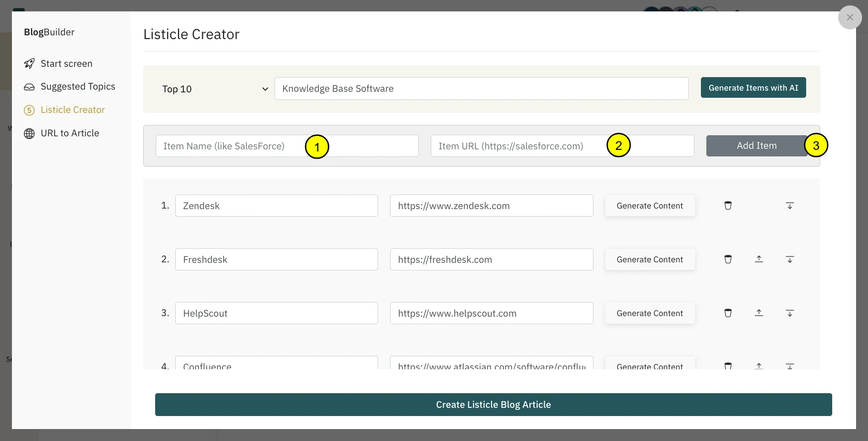Open the Suggested Topics cloud icon
The image size is (868, 441).
tap(29, 87)
